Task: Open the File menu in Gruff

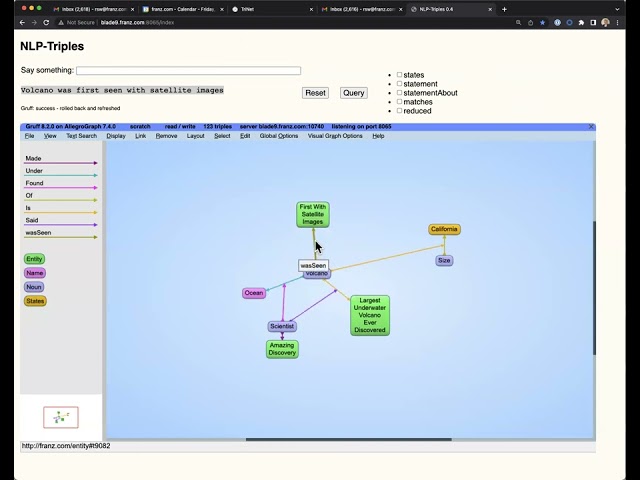Action: pos(29,136)
